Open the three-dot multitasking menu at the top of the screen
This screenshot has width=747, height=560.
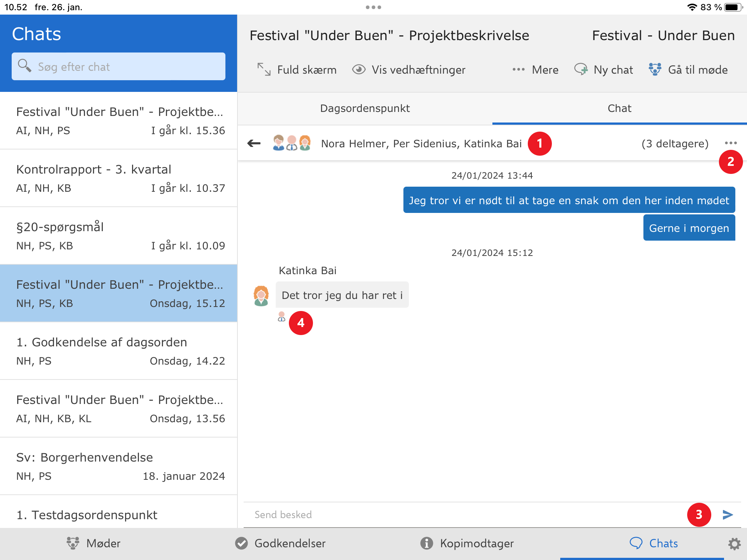(x=373, y=7)
